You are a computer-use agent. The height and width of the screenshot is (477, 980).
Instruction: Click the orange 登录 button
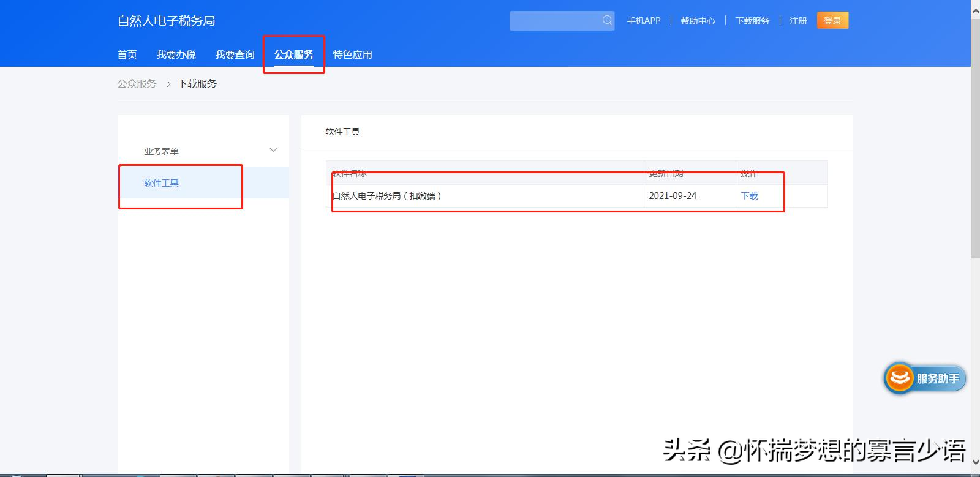(832, 20)
